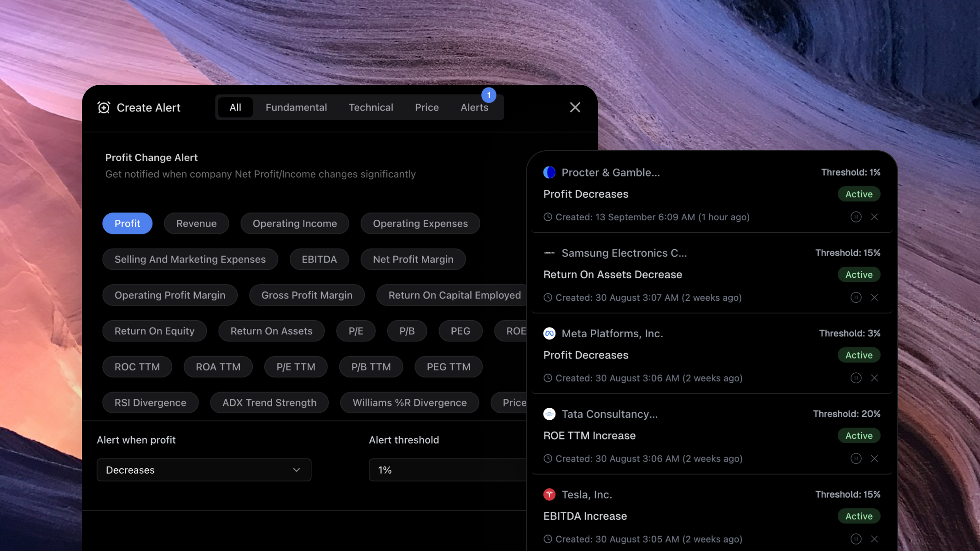Click the Tesla logo icon
980x551 pixels.
(549, 494)
